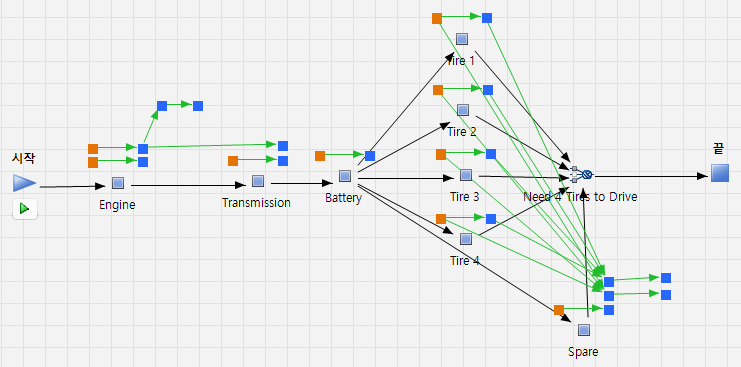Click the orange block above Tire 2
741x367 pixels.
click(438, 90)
